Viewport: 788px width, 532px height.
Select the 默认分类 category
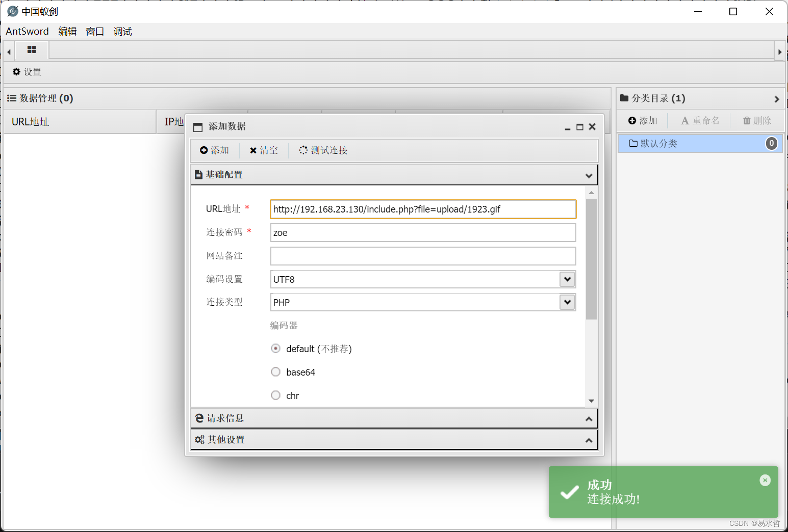(700, 144)
